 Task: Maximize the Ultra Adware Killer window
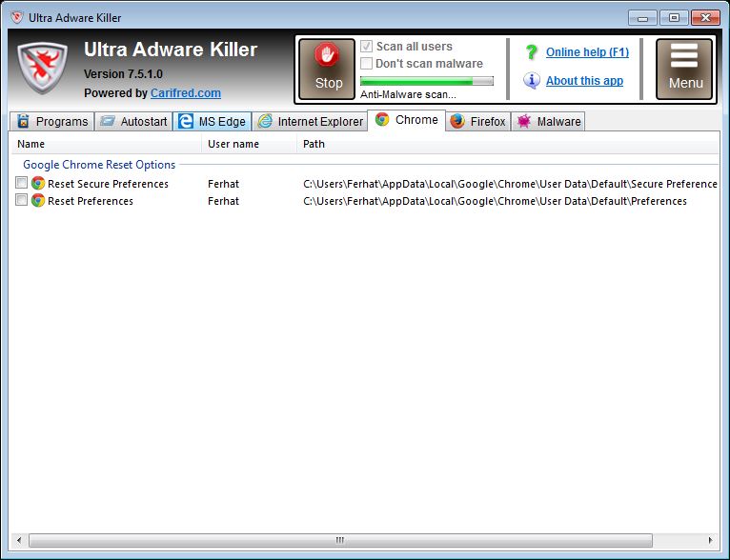point(674,18)
